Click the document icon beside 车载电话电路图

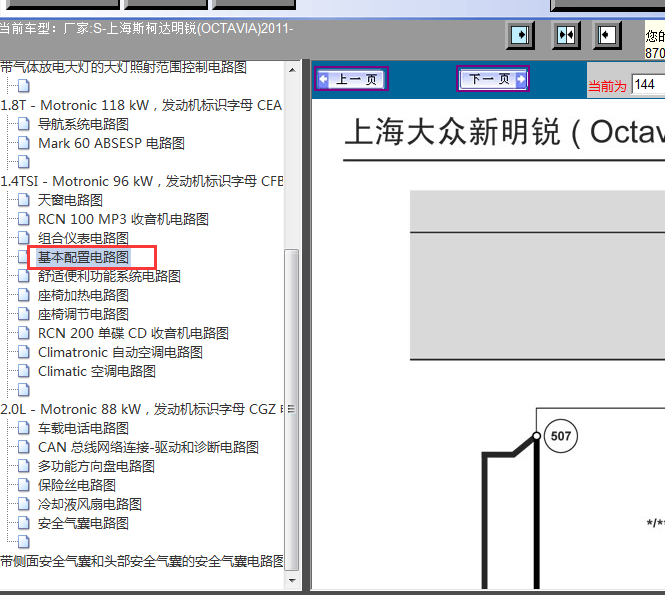click(24, 428)
